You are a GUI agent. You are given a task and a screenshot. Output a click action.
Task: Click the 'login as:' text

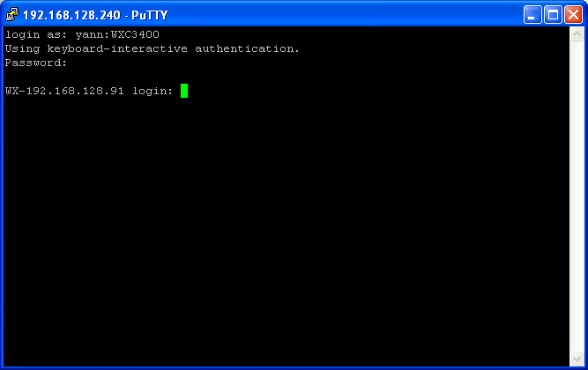(x=36, y=35)
